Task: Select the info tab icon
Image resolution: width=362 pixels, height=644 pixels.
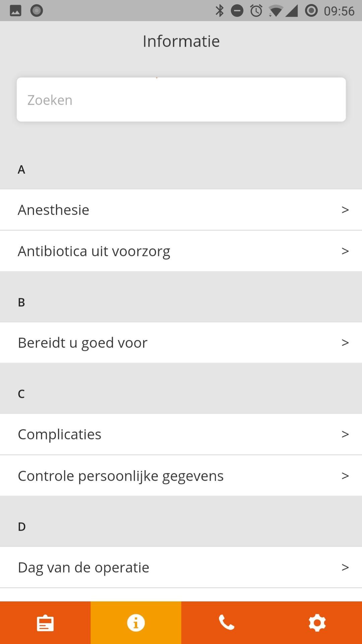Action: pos(136,623)
